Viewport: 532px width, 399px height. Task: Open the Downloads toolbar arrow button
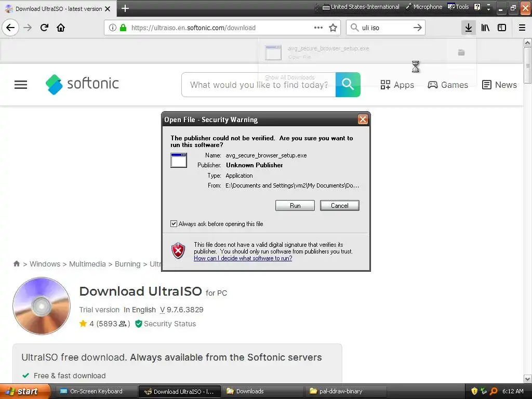click(x=469, y=28)
